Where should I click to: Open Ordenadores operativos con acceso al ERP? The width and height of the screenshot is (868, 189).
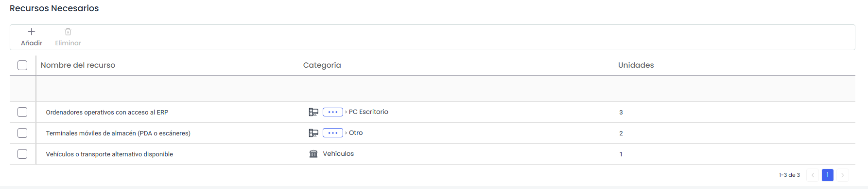point(107,113)
